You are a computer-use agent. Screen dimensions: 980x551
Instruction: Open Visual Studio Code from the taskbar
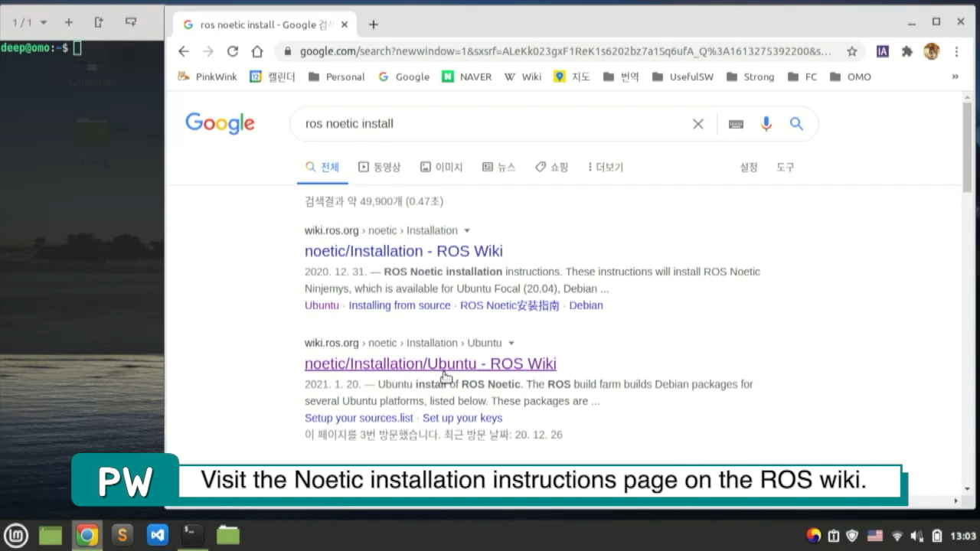(x=158, y=535)
